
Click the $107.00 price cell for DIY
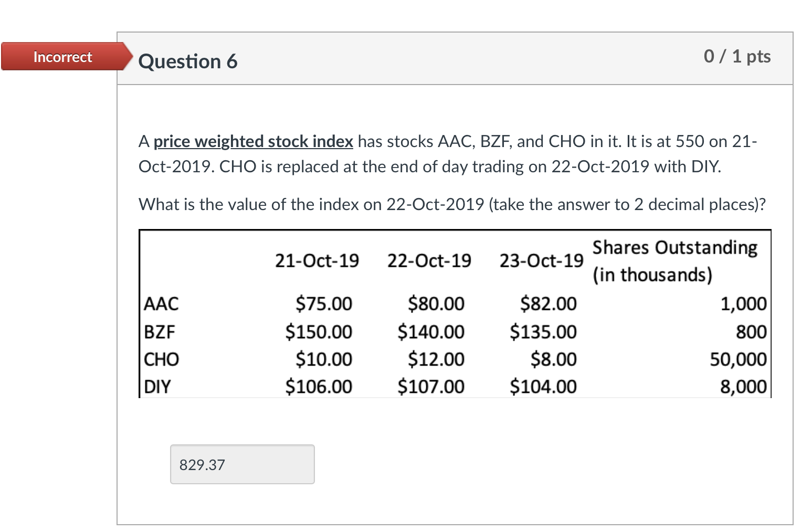(x=430, y=387)
